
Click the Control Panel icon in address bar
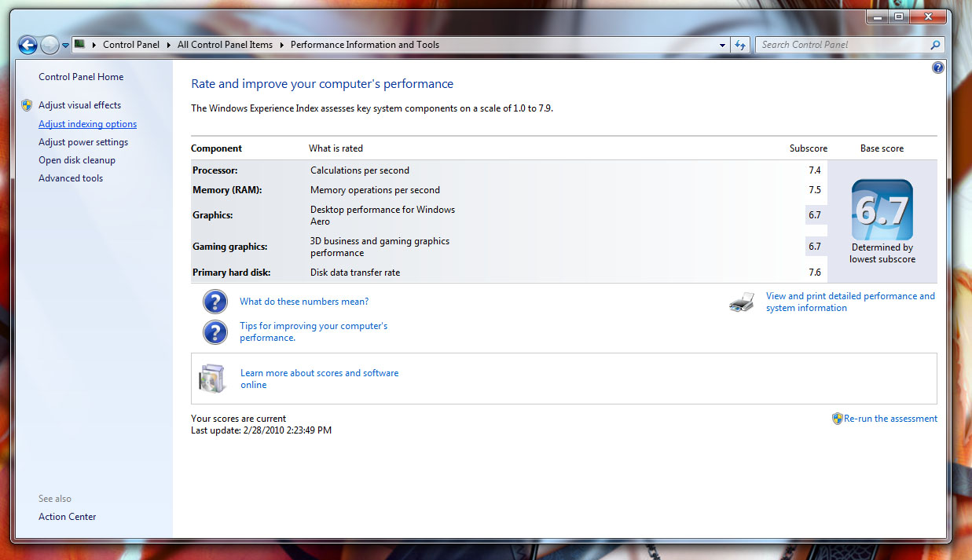tap(79, 45)
